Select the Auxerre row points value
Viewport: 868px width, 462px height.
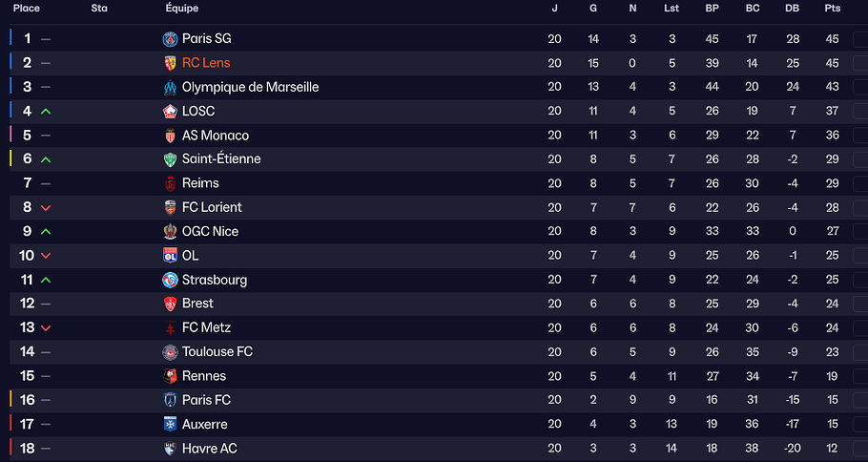[832, 425]
